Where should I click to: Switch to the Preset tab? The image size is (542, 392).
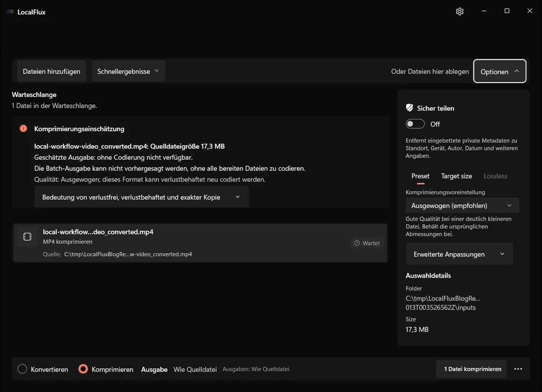[421, 176]
